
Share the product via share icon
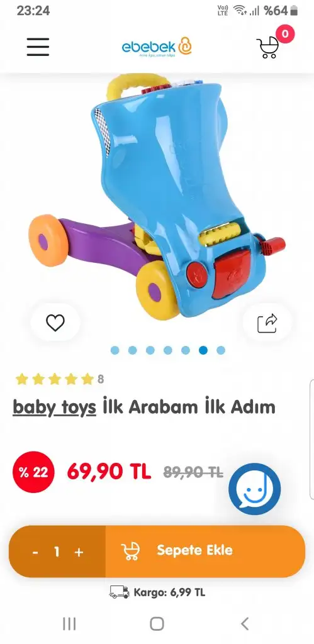click(x=267, y=323)
